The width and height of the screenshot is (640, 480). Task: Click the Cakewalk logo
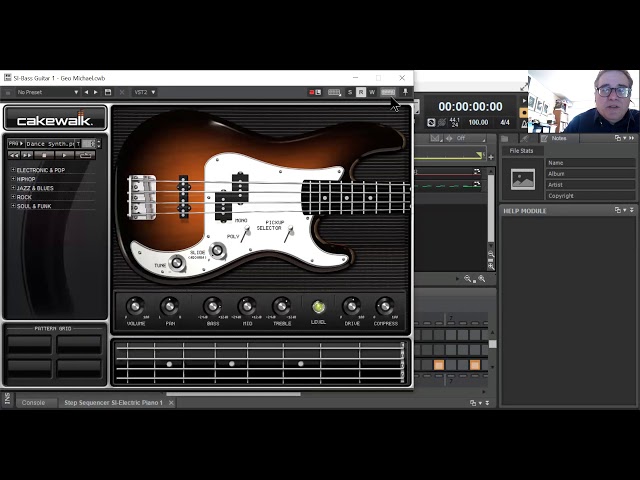click(x=55, y=118)
